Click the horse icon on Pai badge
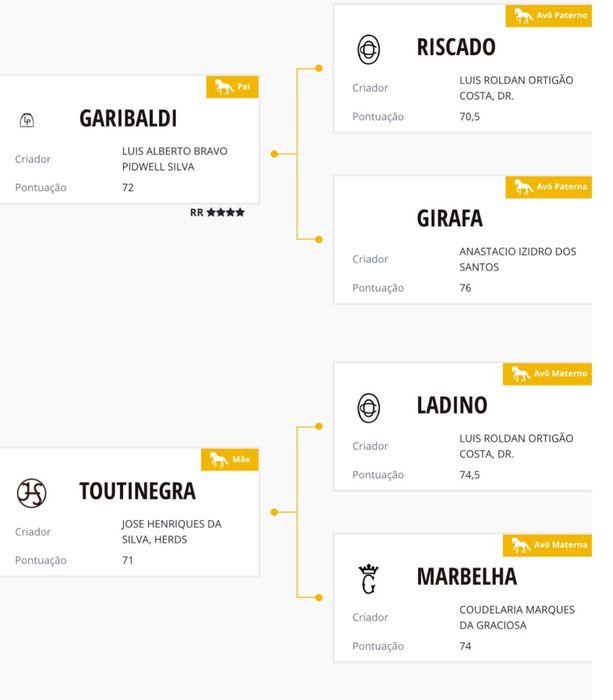613x700 pixels. (x=224, y=87)
